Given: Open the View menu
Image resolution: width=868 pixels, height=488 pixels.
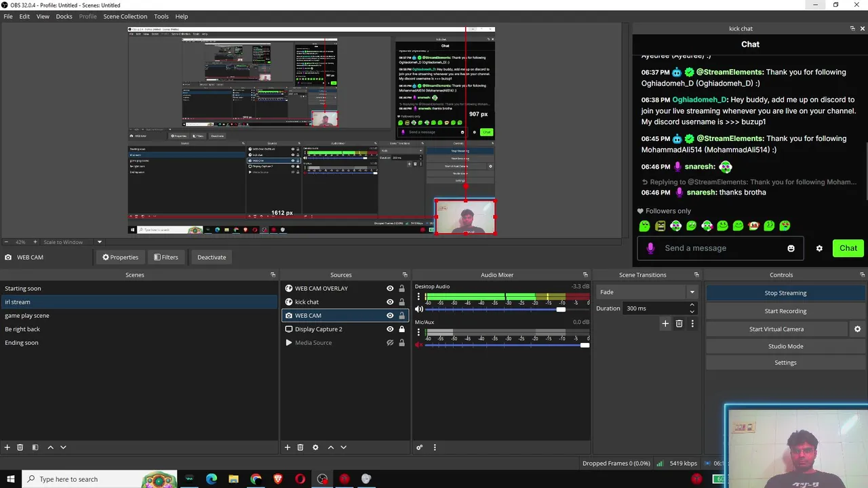Looking at the screenshot, I should [x=43, y=16].
